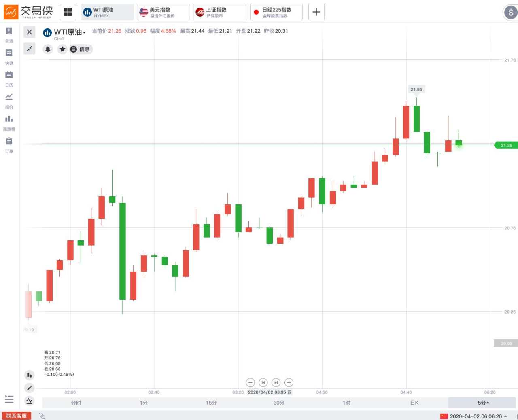
Task: Open the 5分 interval dropdown
Action: 483,403
